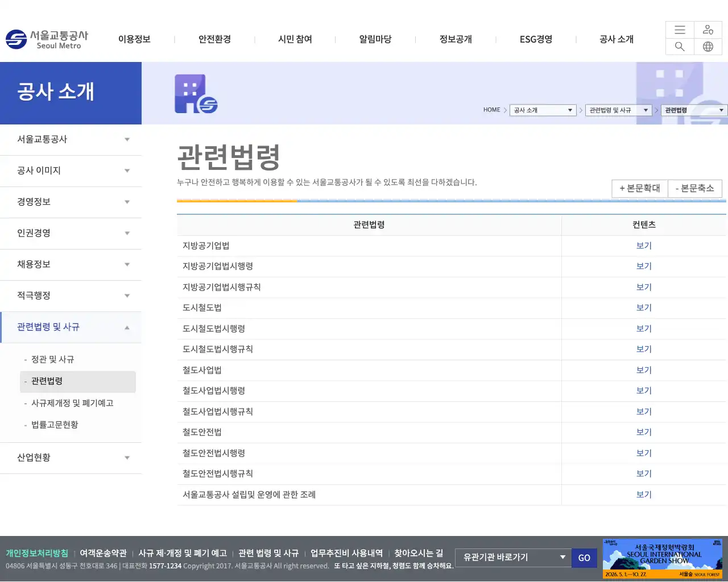Open the 공사 소개 breadcrumb dropdown
Image resolution: width=728 pixels, height=582 pixels.
click(x=543, y=110)
